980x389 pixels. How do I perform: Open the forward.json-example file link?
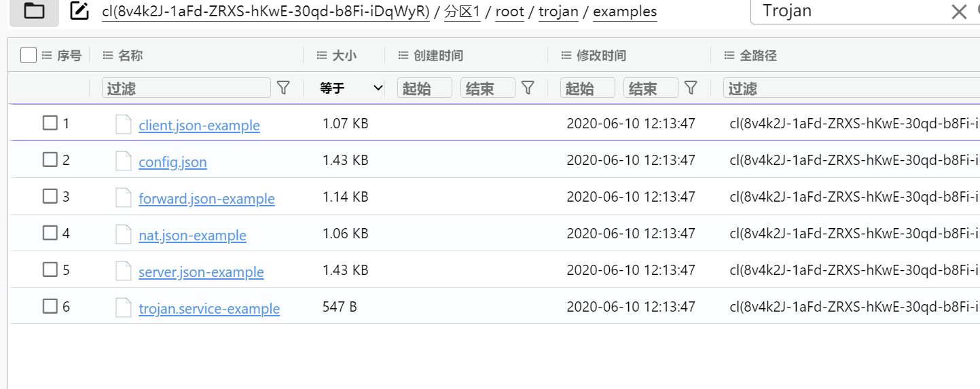click(x=206, y=199)
